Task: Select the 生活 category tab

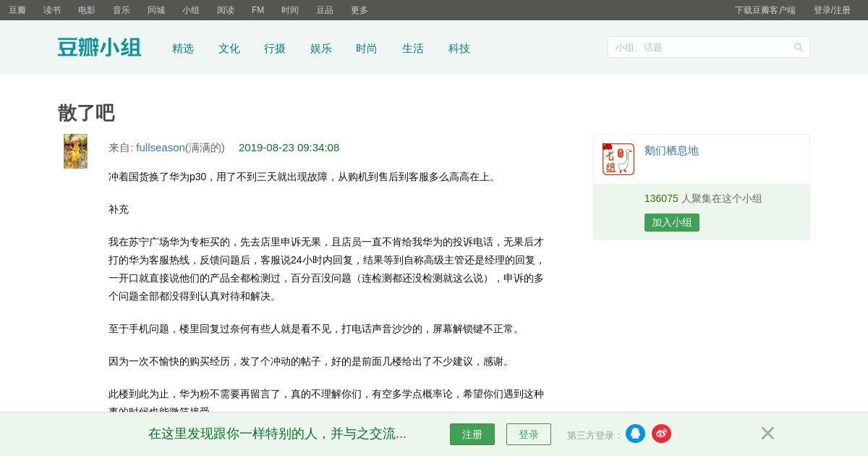Action: [x=413, y=48]
